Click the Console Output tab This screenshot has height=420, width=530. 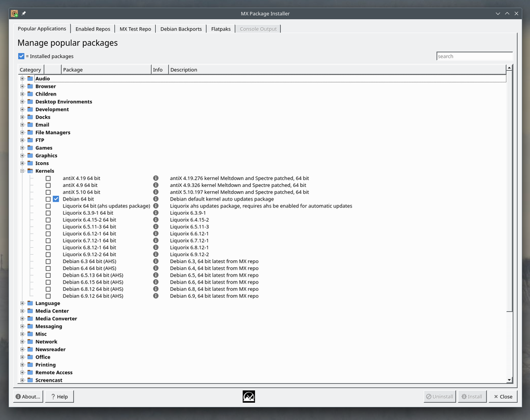pos(258,29)
